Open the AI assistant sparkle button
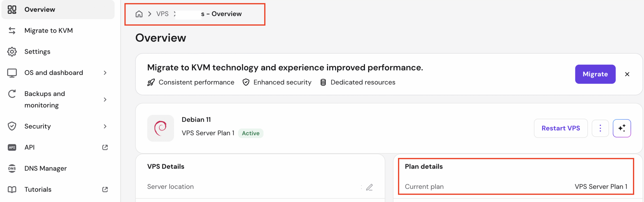 [x=622, y=128]
